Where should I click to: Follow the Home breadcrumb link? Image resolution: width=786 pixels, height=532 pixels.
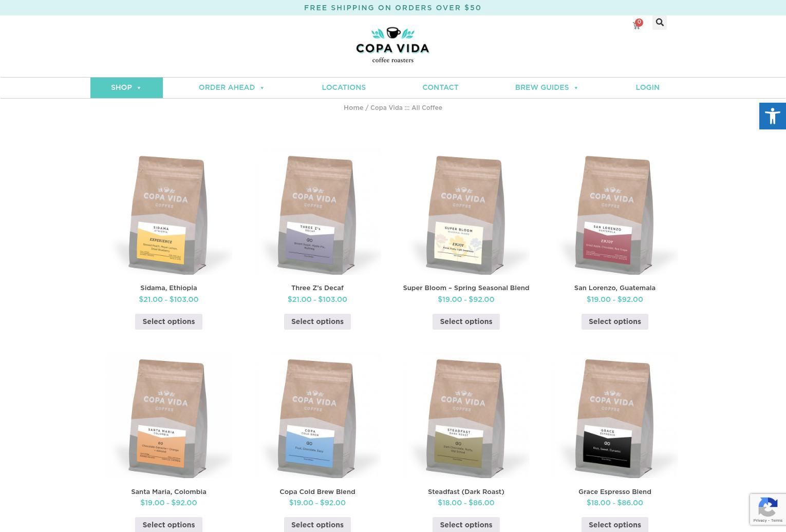coord(353,108)
